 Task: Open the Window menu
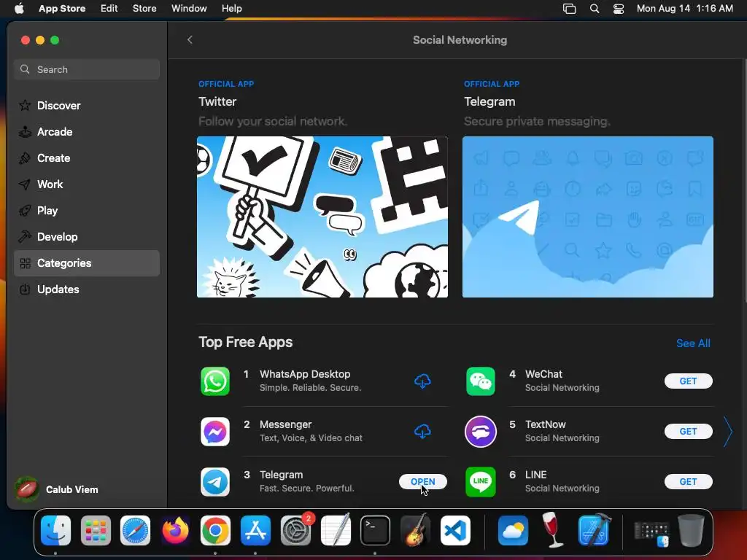pyautogui.click(x=189, y=9)
